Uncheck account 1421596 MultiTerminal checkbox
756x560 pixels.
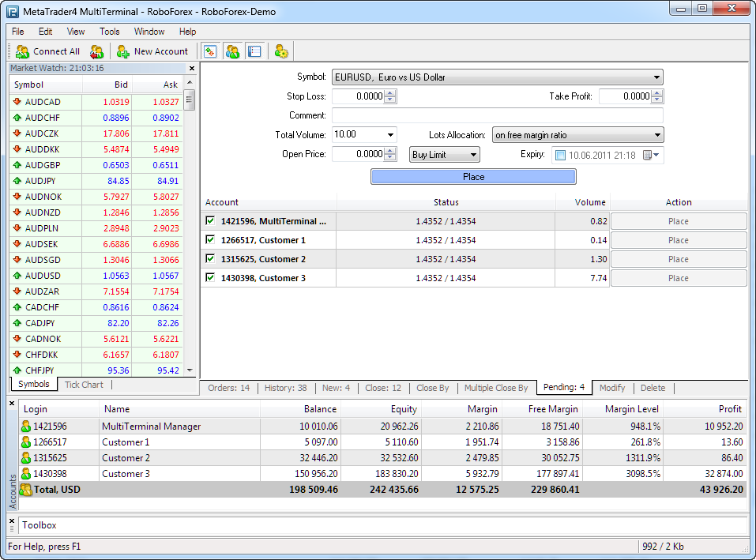210,221
